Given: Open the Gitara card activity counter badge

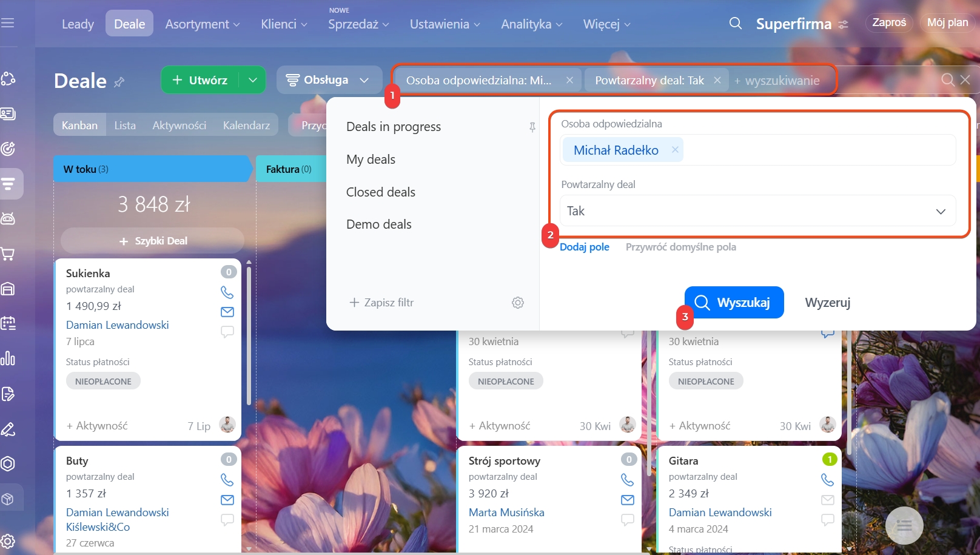Looking at the screenshot, I should tap(830, 459).
